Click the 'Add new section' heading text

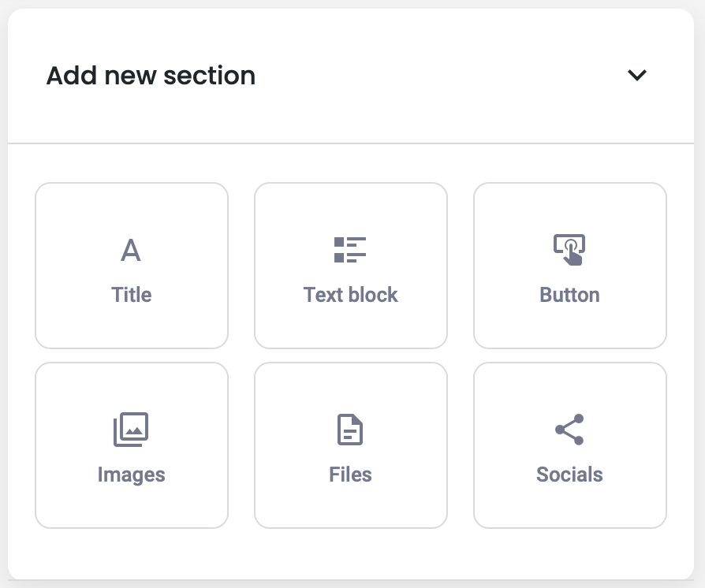click(x=151, y=76)
